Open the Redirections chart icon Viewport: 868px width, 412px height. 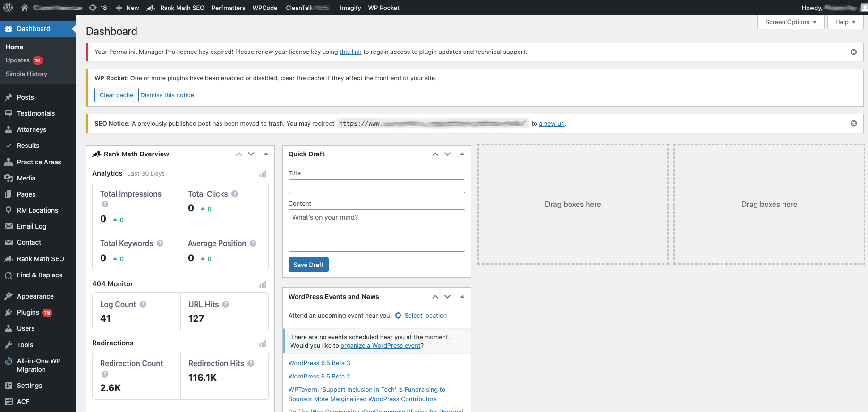(x=263, y=343)
